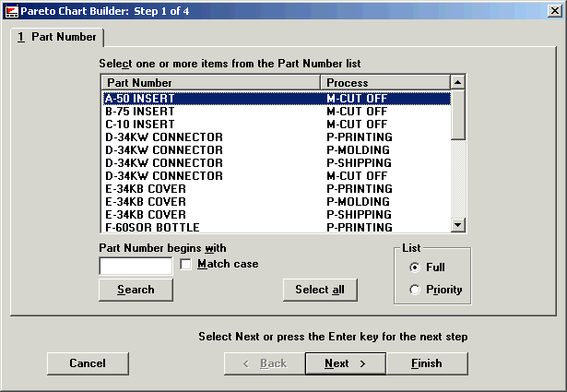Focus the Part Number begins with field
The width and height of the screenshot is (567, 392).
(x=136, y=266)
